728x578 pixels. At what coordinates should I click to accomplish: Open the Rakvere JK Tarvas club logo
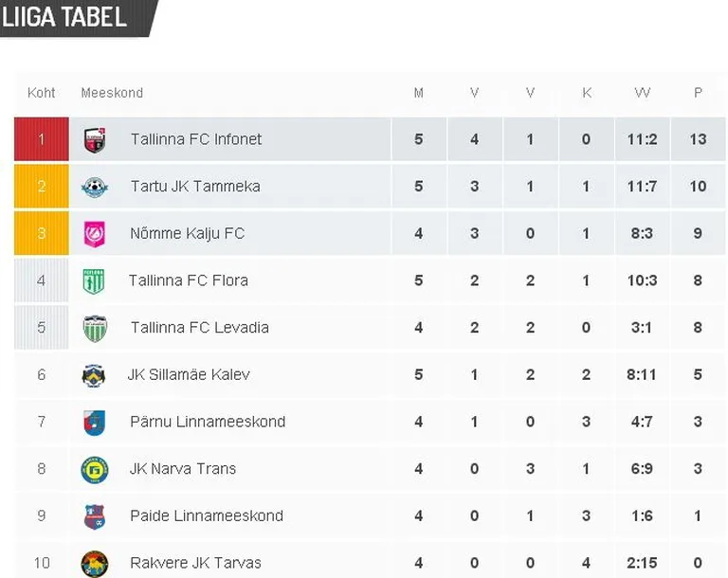[95, 564]
